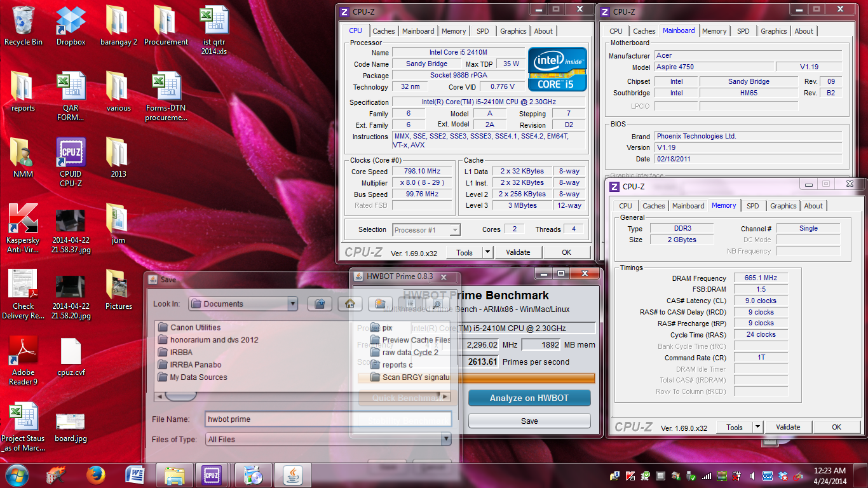Click Analyze on HWBOT button

coord(529,398)
